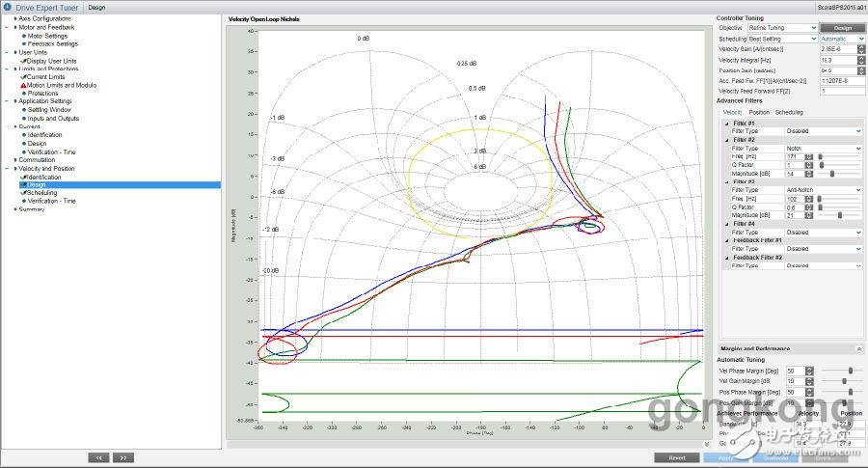Open the Scheduling Best Setting dropdown
Image resolution: width=868 pixels, height=468 pixels.
[781, 39]
